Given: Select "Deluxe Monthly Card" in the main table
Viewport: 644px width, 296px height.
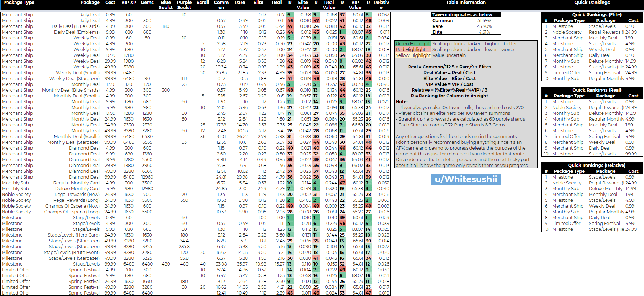Looking at the screenshot, I should click(x=77, y=189).
